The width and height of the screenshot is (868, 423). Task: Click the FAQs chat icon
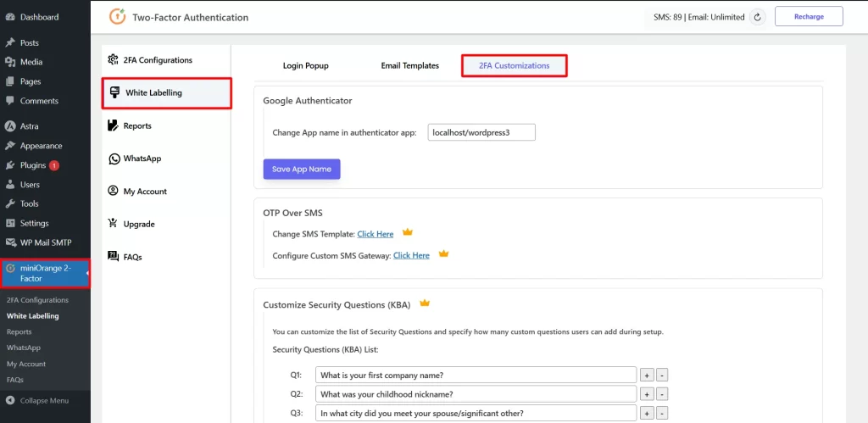(114, 256)
